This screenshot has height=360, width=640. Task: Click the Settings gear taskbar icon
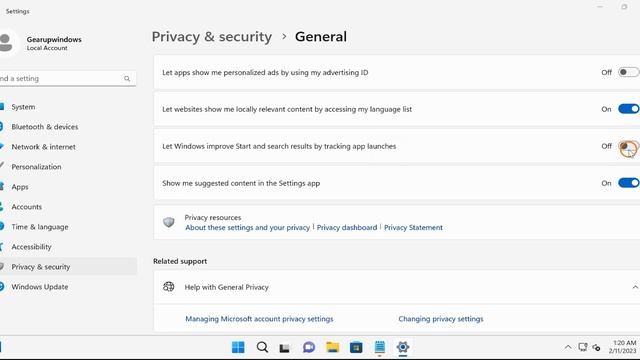click(x=402, y=347)
